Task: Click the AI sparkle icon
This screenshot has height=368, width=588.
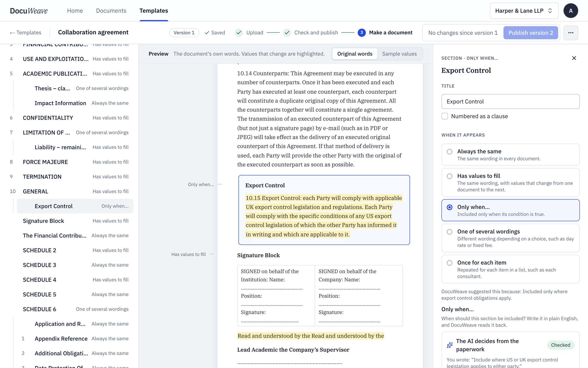Action: tap(450, 345)
